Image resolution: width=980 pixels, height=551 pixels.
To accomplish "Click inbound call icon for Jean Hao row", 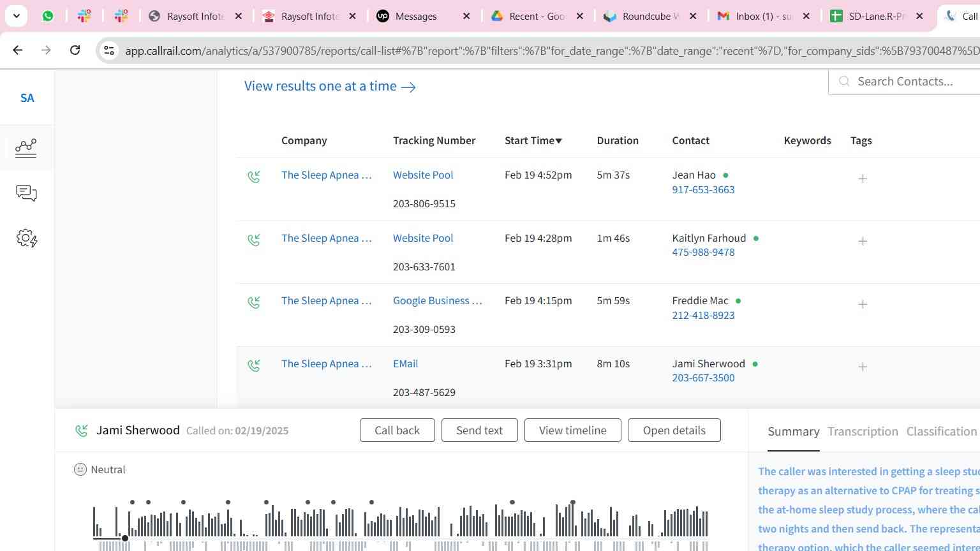I will (x=254, y=177).
